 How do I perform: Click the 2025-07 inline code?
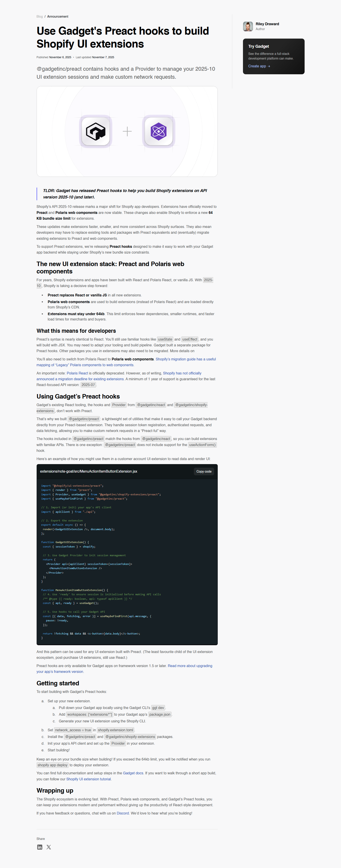point(88,385)
